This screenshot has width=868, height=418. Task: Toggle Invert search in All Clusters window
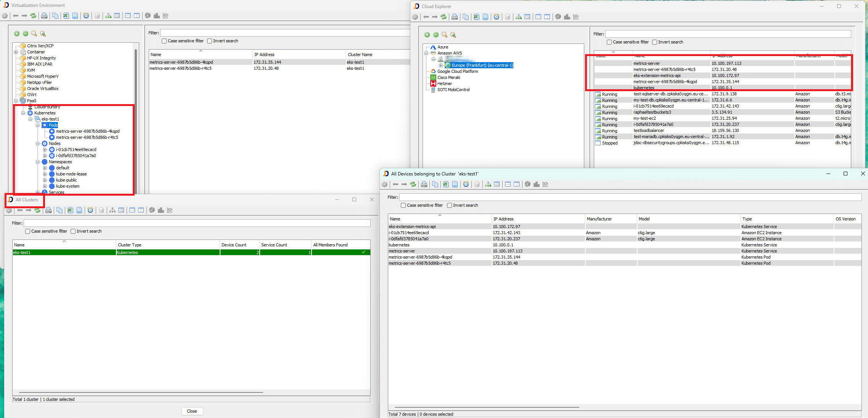pos(73,231)
